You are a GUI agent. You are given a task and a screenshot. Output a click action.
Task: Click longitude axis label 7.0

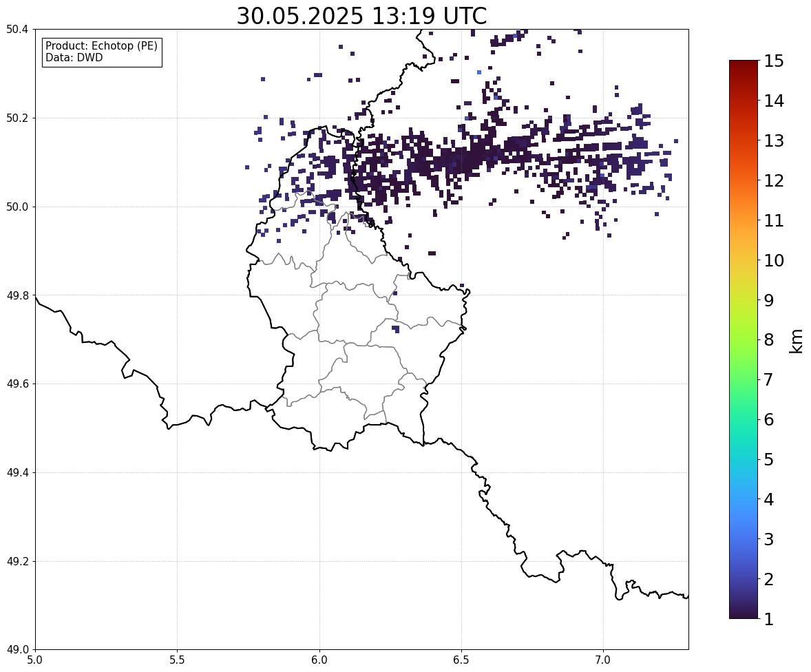603,660
